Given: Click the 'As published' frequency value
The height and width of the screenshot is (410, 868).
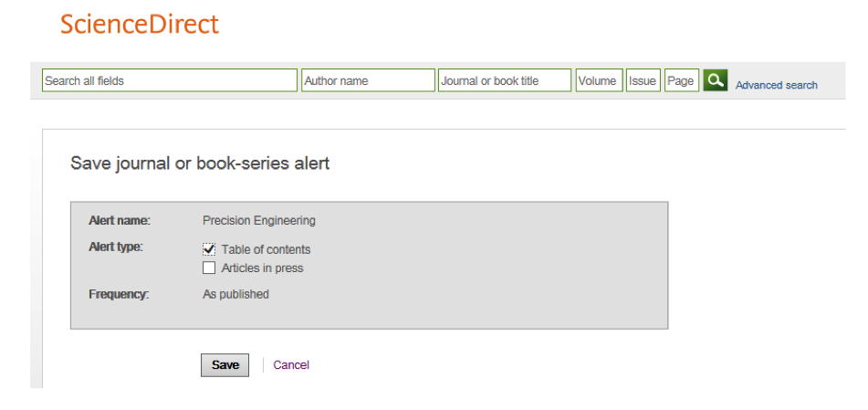Looking at the screenshot, I should point(235,294).
